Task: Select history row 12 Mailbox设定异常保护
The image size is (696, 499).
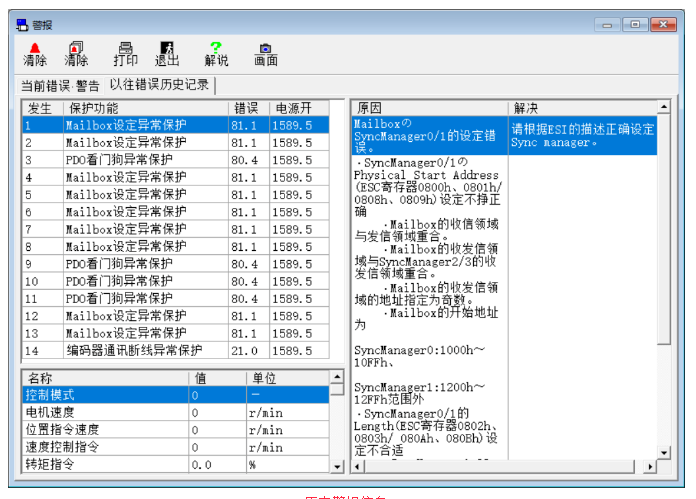Action: point(176,316)
